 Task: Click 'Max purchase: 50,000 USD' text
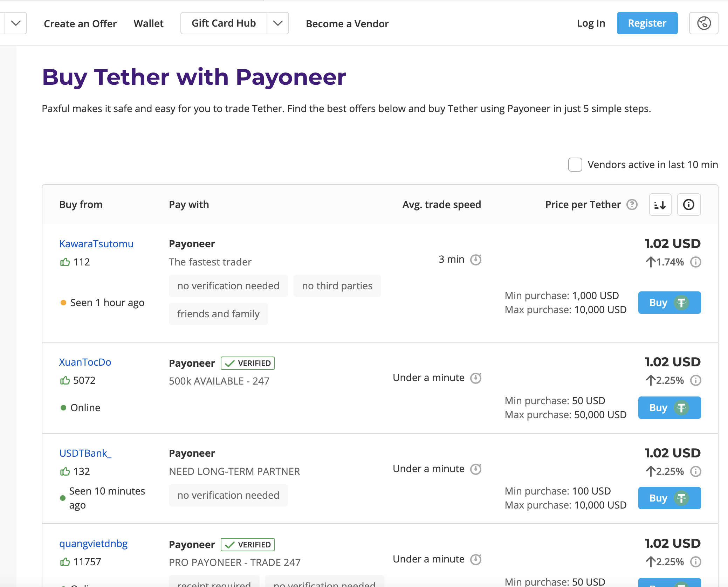[x=565, y=415]
